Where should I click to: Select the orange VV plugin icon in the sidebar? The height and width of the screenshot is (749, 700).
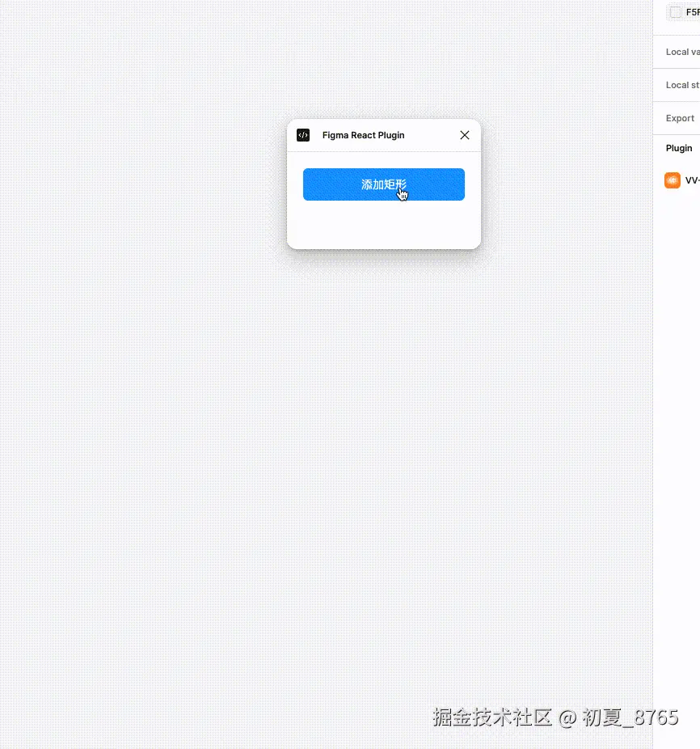672,180
